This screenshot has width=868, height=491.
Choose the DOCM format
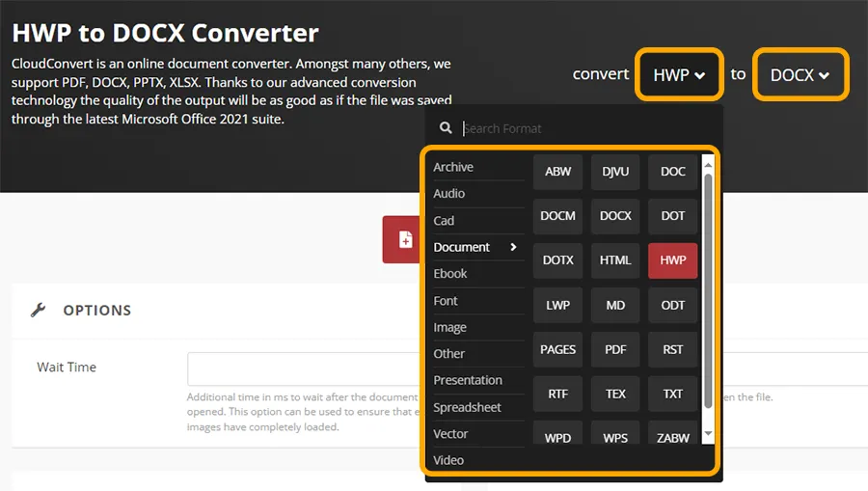558,216
